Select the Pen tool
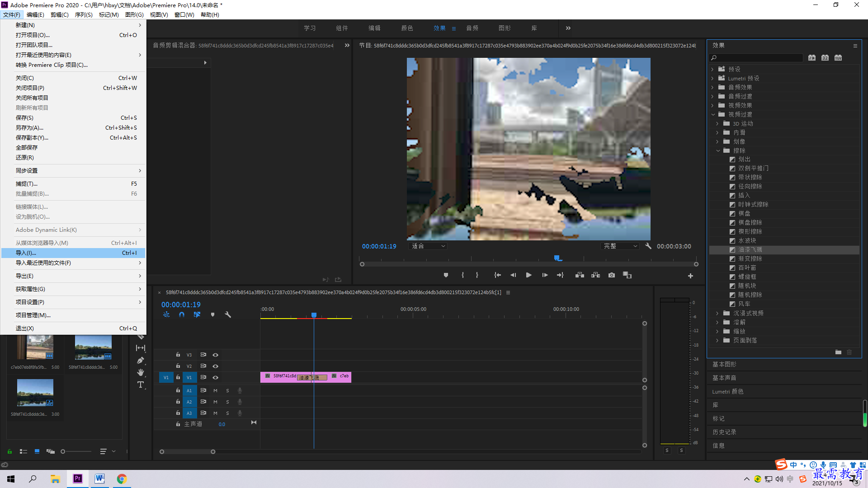 pos(141,360)
